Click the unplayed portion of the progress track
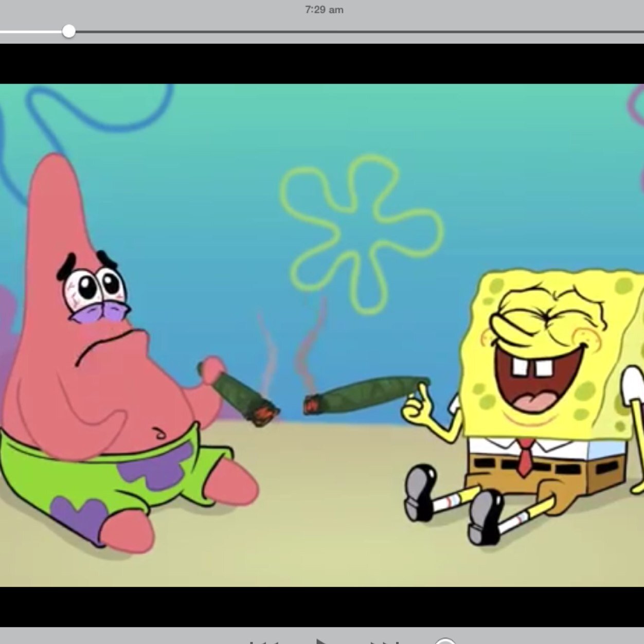The width and height of the screenshot is (644, 644). tap(360, 31)
